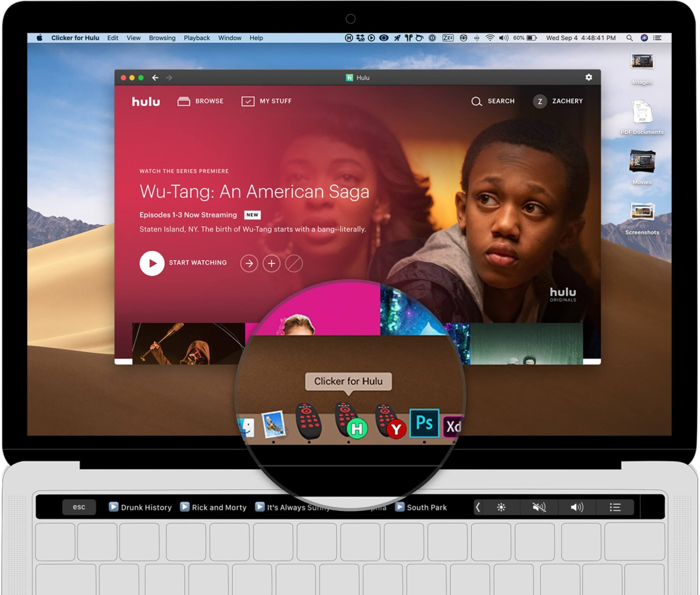Tap volume speaker icon on Touch Bar
This screenshot has height=595, width=700.
[577, 507]
